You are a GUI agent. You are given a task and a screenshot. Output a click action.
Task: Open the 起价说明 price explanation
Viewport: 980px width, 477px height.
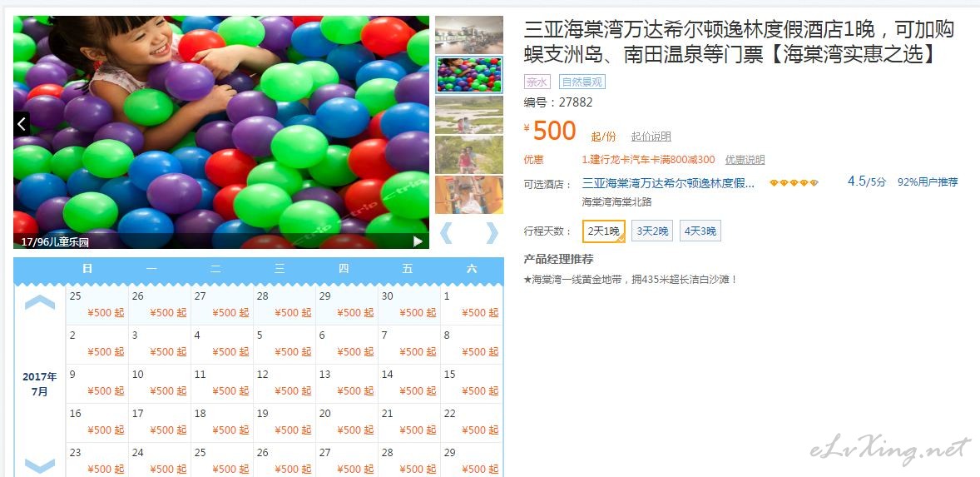coord(651,137)
